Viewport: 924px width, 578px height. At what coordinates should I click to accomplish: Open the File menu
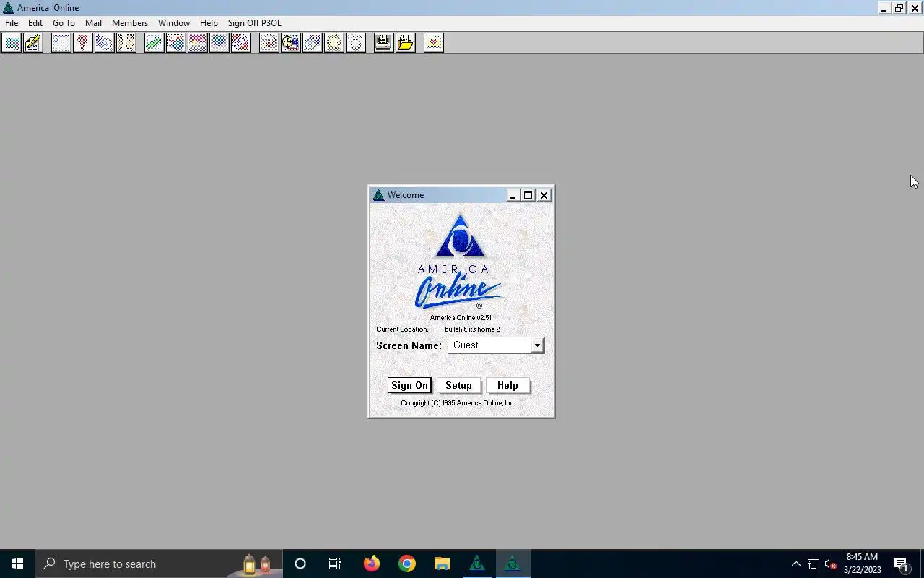pyautogui.click(x=12, y=23)
